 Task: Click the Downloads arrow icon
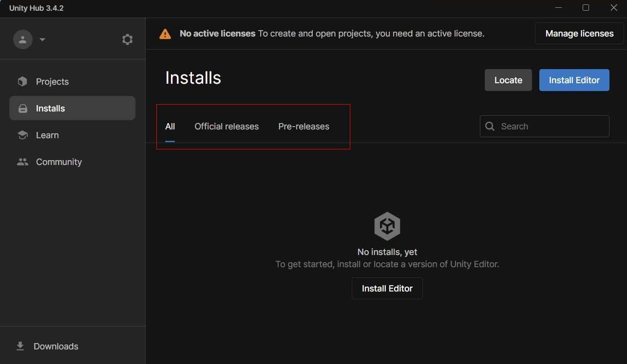[x=20, y=346]
